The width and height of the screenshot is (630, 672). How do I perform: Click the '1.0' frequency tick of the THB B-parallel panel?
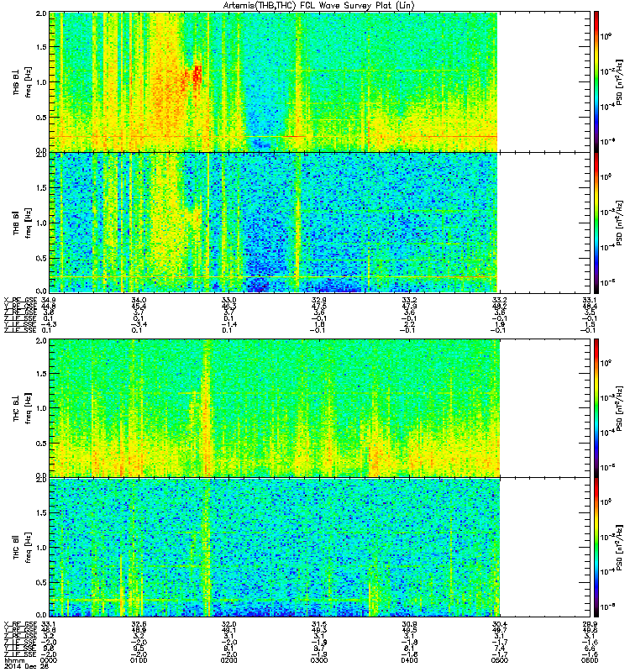click(41, 223)
